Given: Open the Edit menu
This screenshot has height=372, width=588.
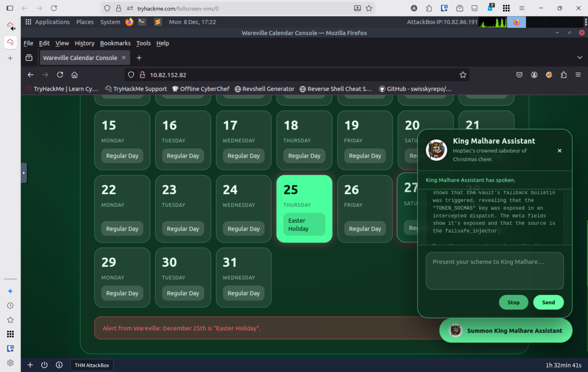Looking at the screenshot, I should pos(44,43).
